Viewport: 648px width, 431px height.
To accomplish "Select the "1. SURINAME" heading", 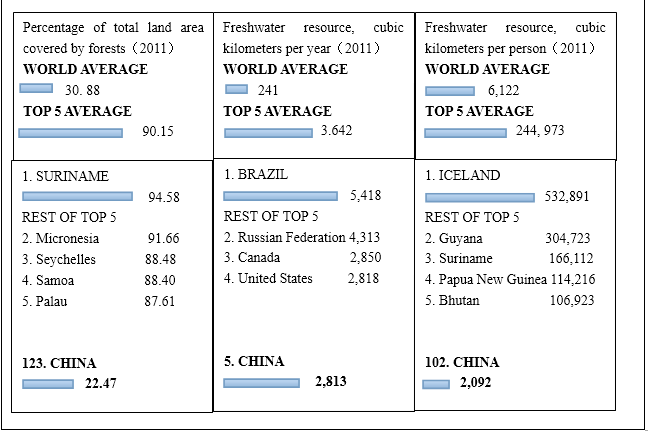I will coord(65,176).
